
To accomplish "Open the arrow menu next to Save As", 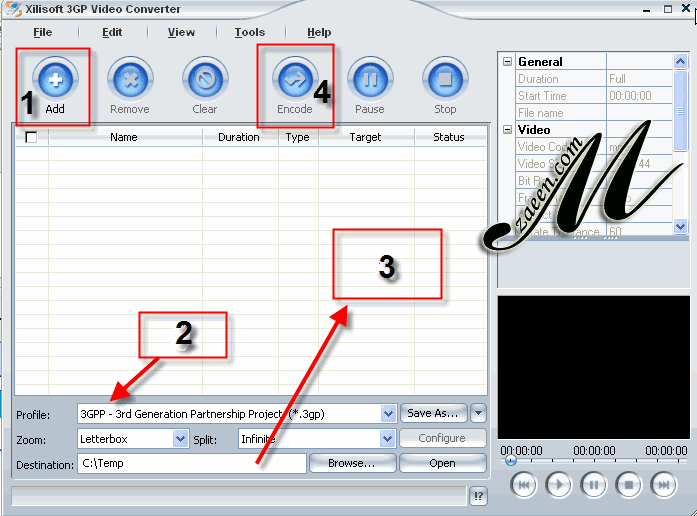I will point(478,413).
